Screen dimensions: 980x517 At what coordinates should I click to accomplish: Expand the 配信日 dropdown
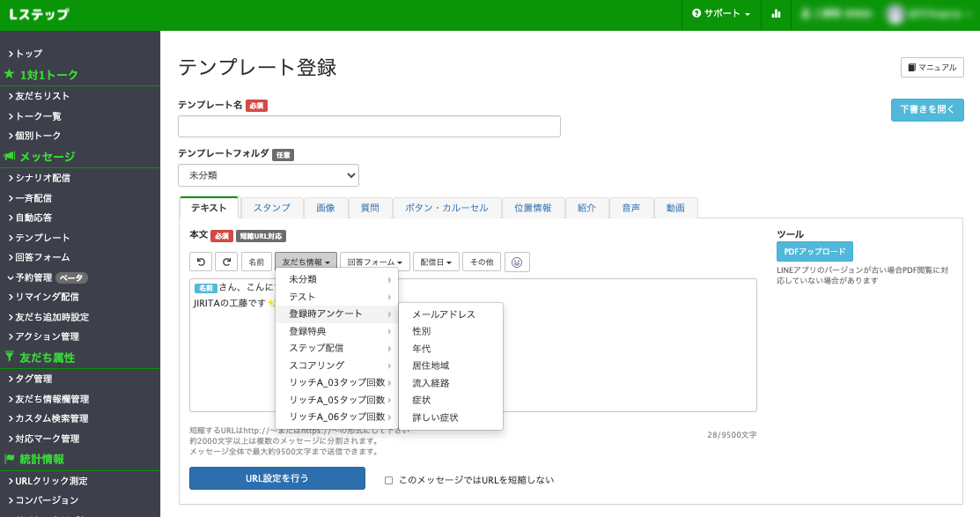point(436,262)
